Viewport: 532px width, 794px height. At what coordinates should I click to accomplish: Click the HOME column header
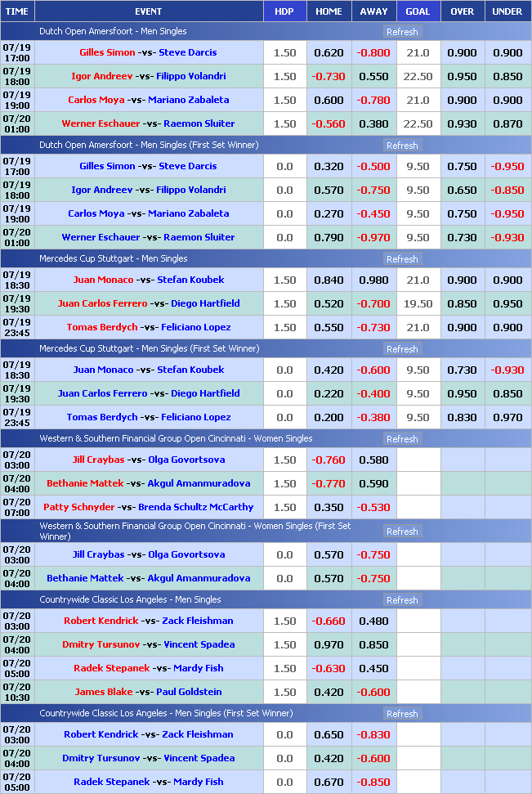pyautogui.click(x=329, y=11)
